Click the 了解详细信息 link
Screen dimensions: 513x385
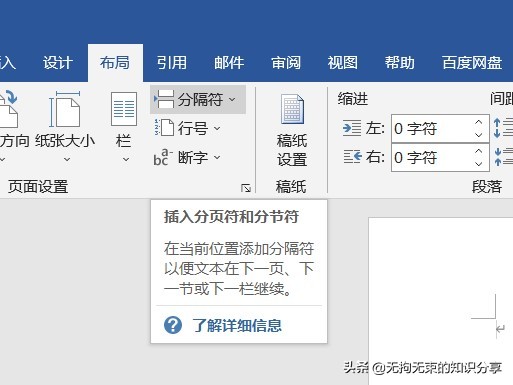[x=237, y=325]
